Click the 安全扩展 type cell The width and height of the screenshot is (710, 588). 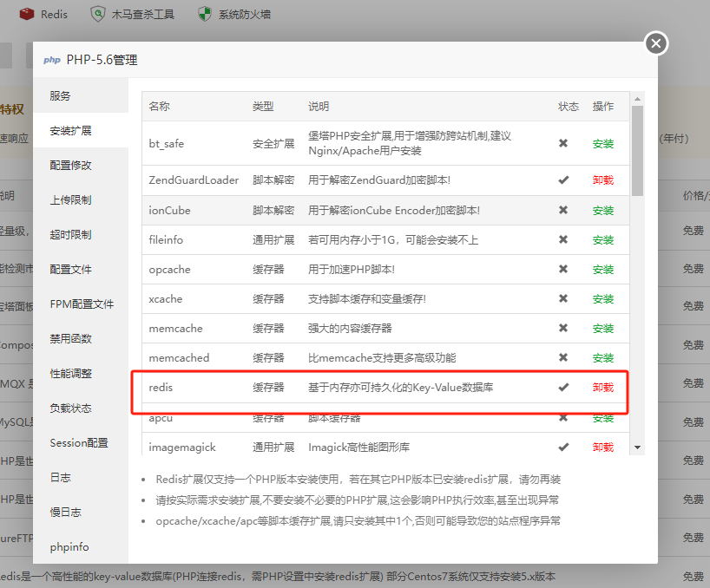[273, 144]
